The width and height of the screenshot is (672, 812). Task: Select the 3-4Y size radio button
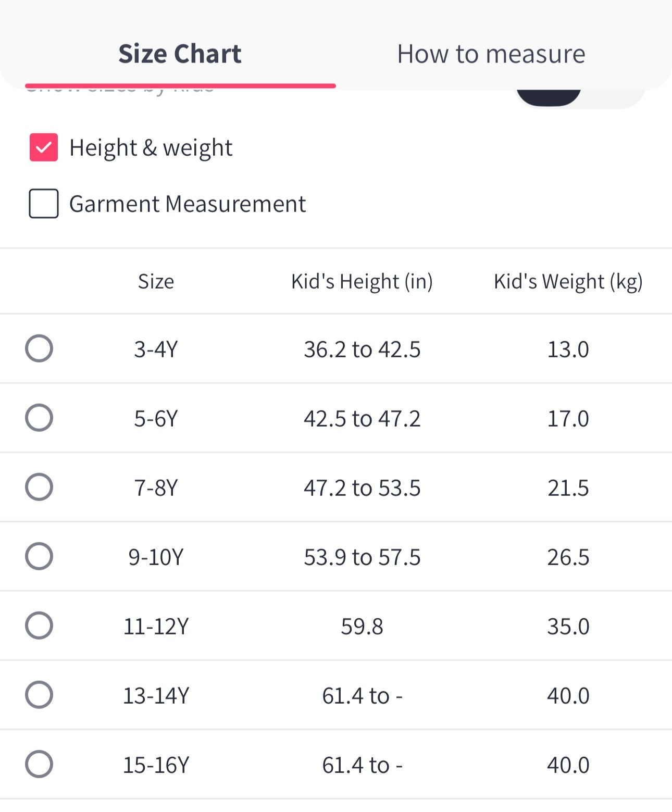[x=39, y=348]
